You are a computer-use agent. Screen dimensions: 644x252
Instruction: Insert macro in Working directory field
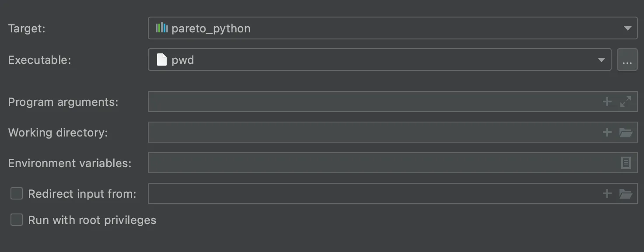tap(607, 132)
